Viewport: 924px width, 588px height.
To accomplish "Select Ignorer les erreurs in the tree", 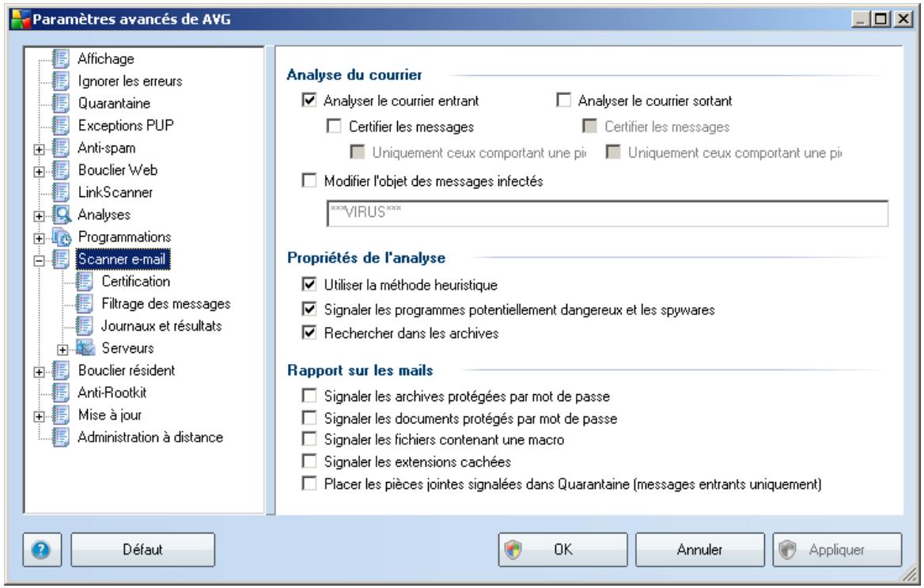I will click(x=131, y=81).
